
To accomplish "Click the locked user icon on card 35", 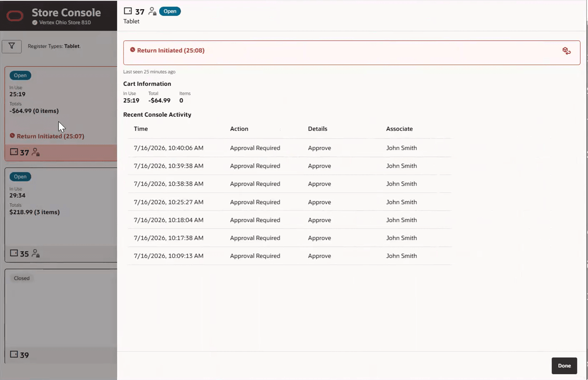I will click(x=36, y=253).
